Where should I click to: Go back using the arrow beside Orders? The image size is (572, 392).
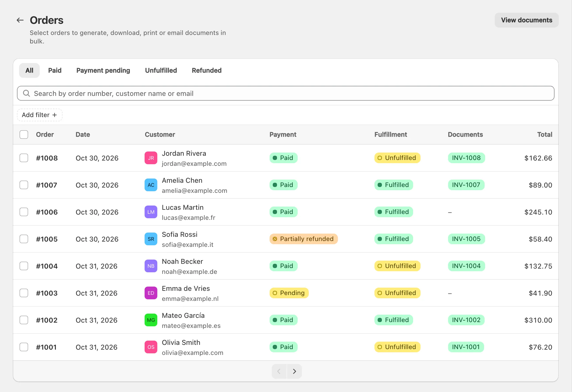(20, 20)
